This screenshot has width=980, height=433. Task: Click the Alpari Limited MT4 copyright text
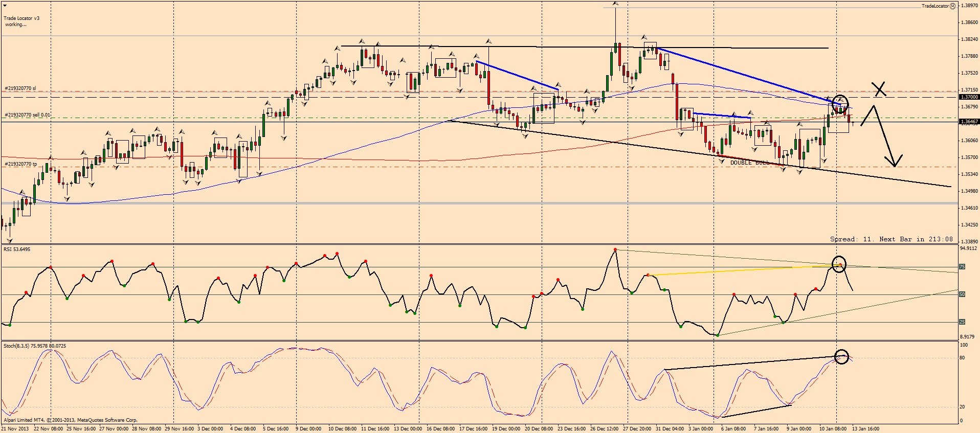point(71,420)
